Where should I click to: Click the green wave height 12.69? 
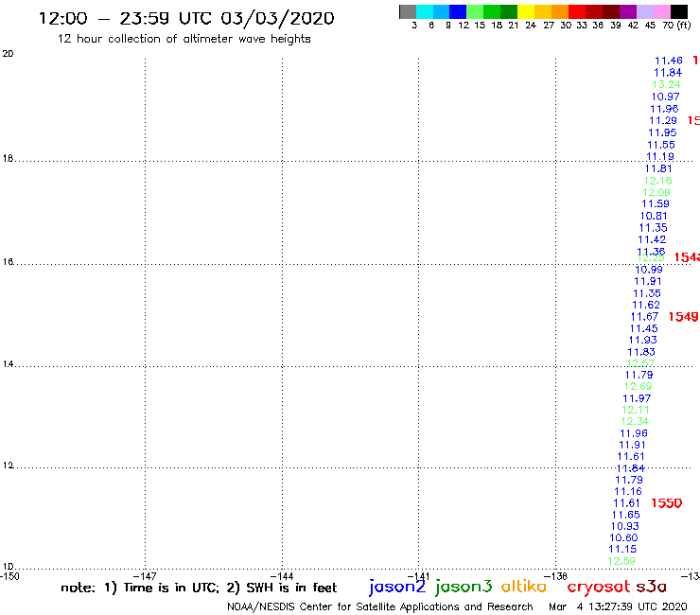click(x=638, y=387)
